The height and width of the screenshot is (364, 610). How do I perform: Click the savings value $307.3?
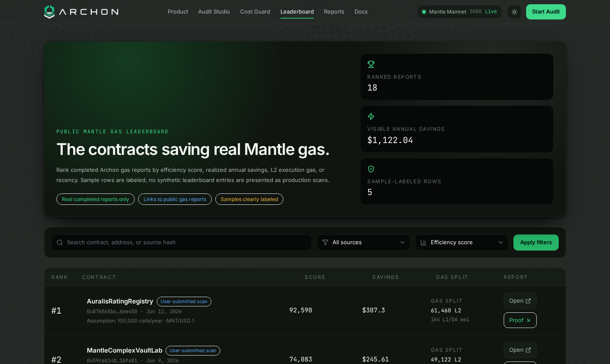click(x=374, y=310)
